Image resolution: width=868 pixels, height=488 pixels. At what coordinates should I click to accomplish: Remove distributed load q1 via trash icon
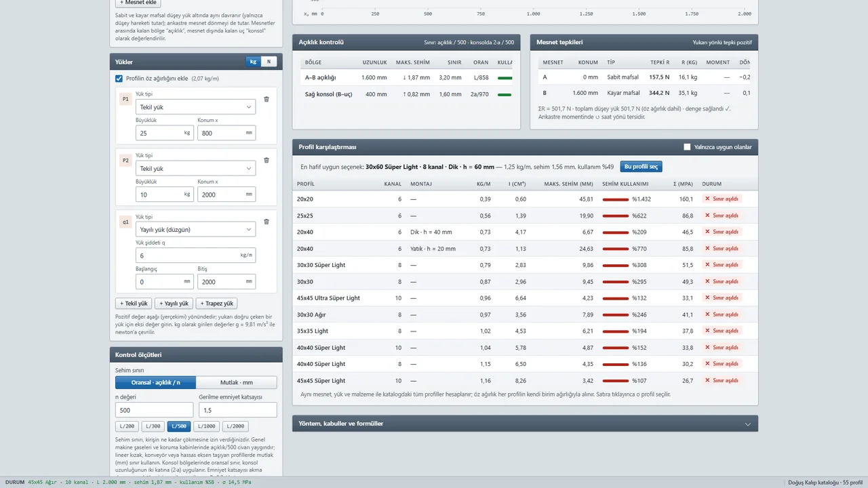click(266, 222)
